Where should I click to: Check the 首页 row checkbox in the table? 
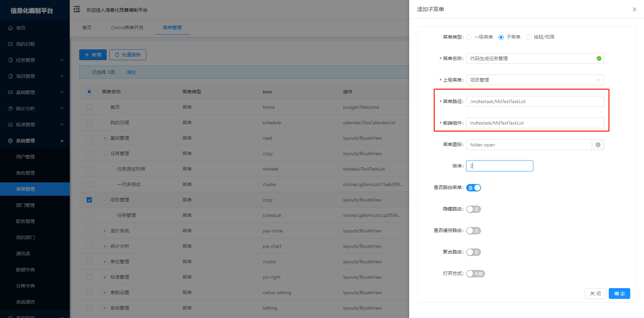pos(89,107)
